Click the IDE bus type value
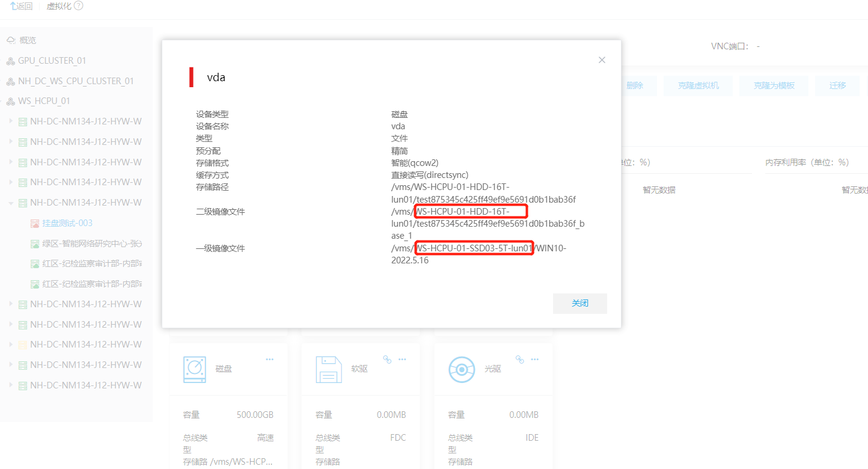The image size is (868, 469). pyautogui.click(x=532, y=438)
